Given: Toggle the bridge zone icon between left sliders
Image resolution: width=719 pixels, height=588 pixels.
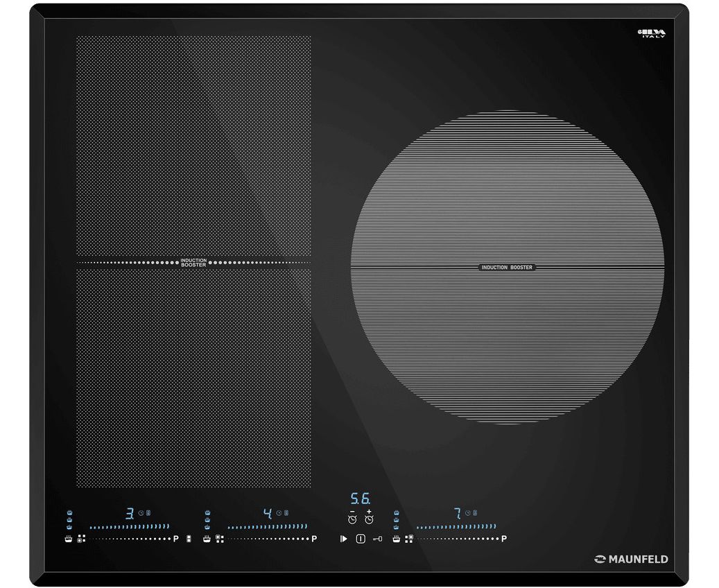Looking at the screenshot, I should point(189,539).
